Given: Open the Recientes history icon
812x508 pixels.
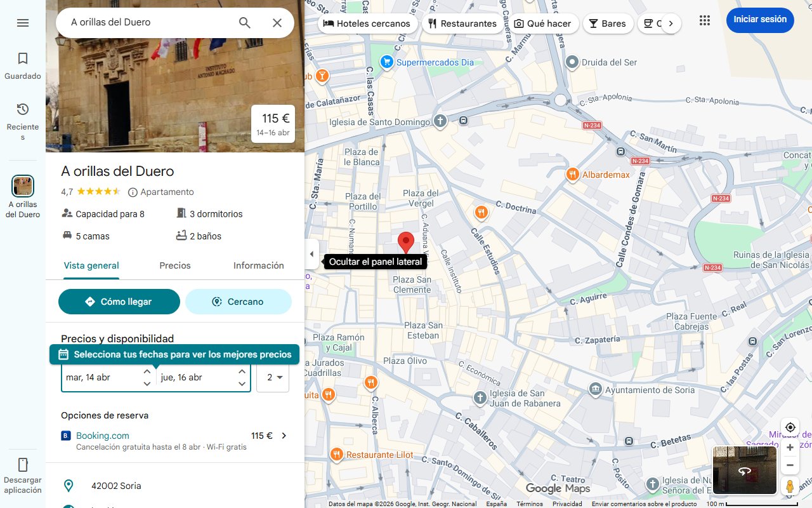Looking at the screenshot, I should (23, 117).
